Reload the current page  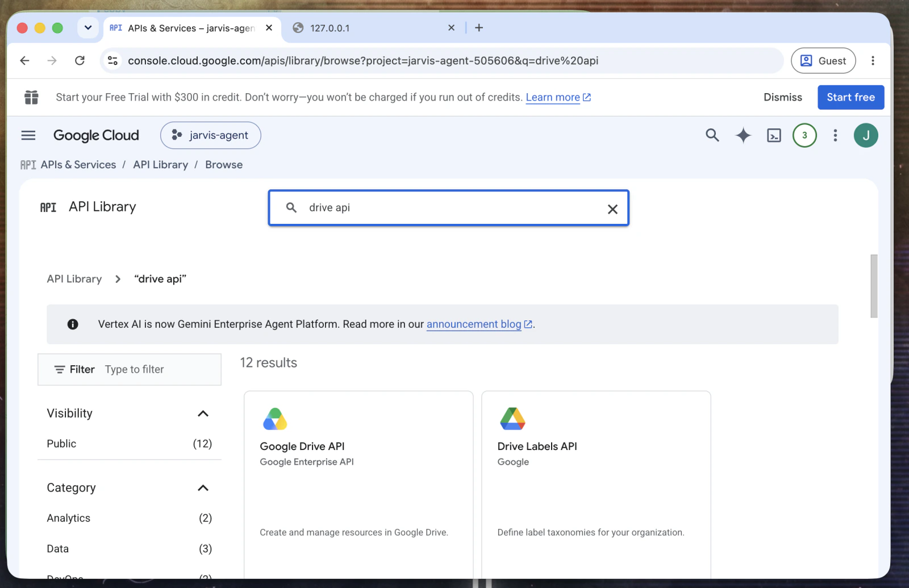80,61
